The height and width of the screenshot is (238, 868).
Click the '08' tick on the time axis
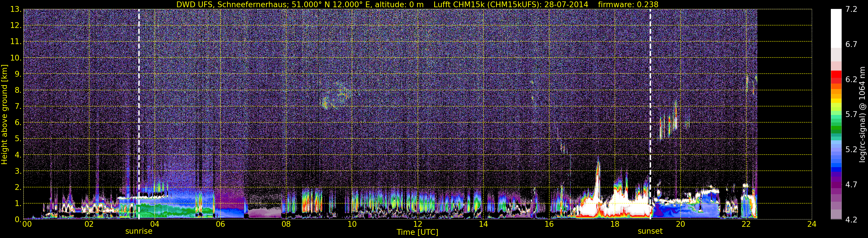[286, 224]
